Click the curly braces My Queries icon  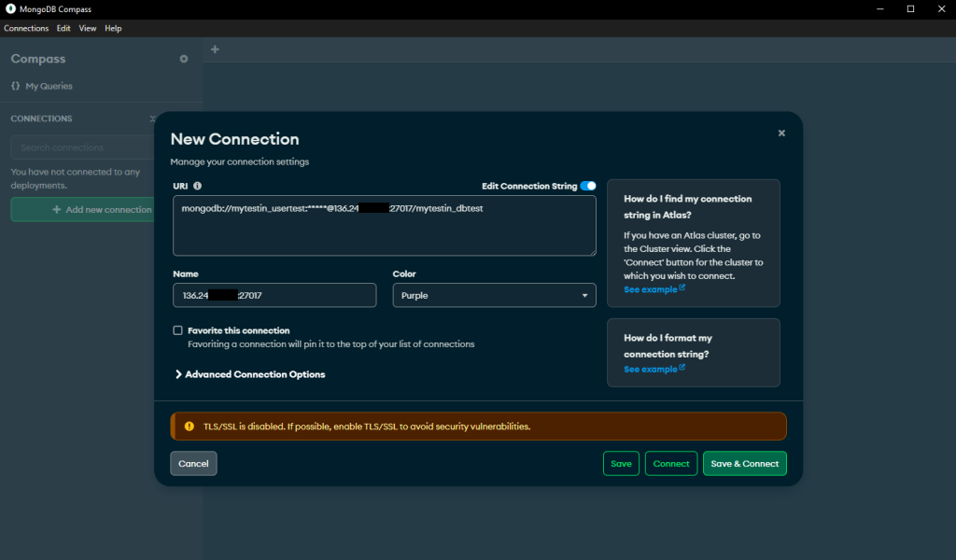click(x=15, y=86)
